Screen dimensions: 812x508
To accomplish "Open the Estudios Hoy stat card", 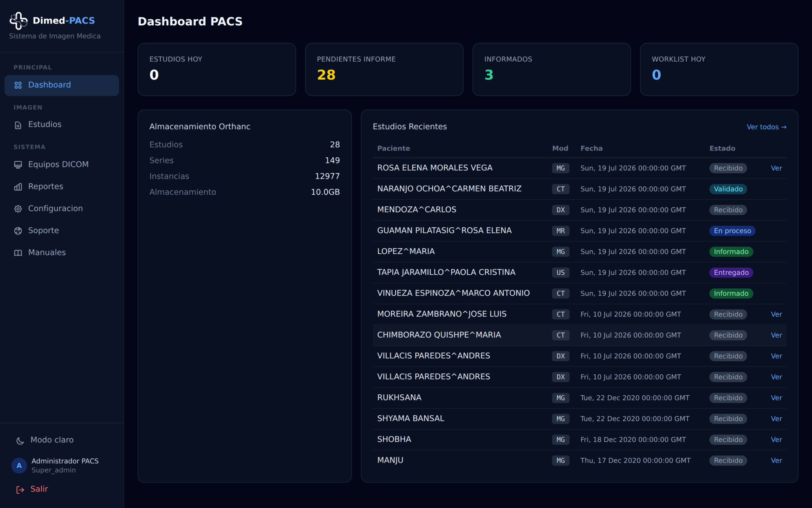I will (217, 69).
